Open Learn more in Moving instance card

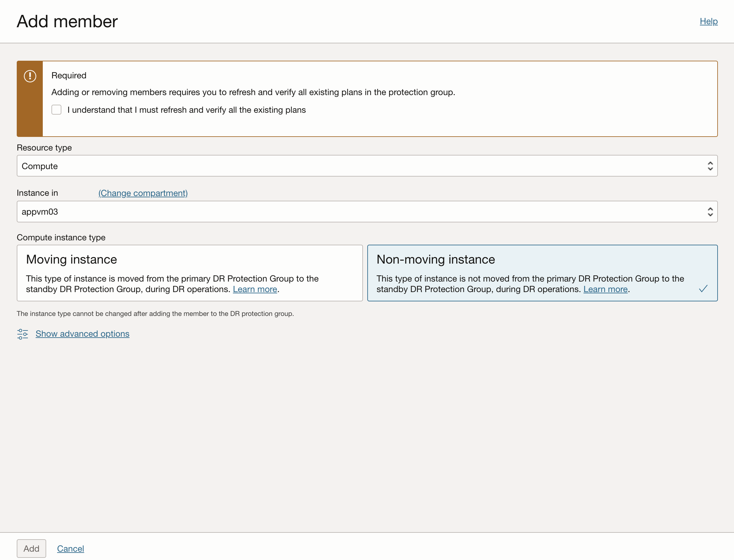255,289
